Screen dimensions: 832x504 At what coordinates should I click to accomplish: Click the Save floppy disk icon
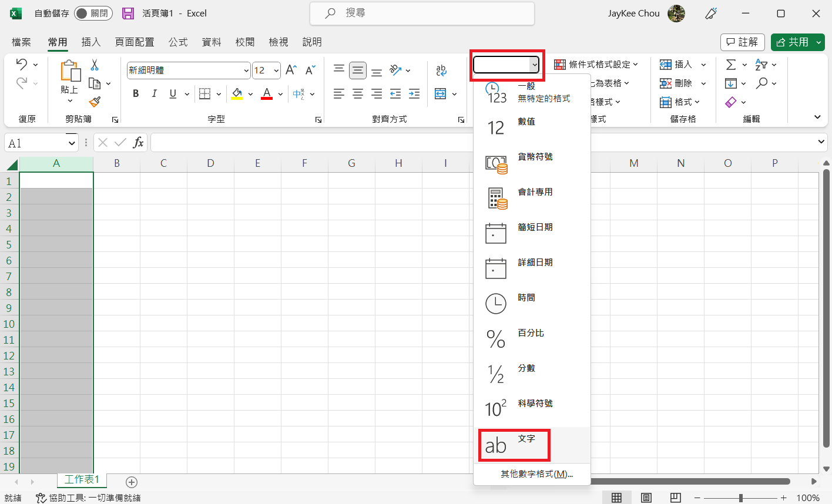tap(128, 13)
